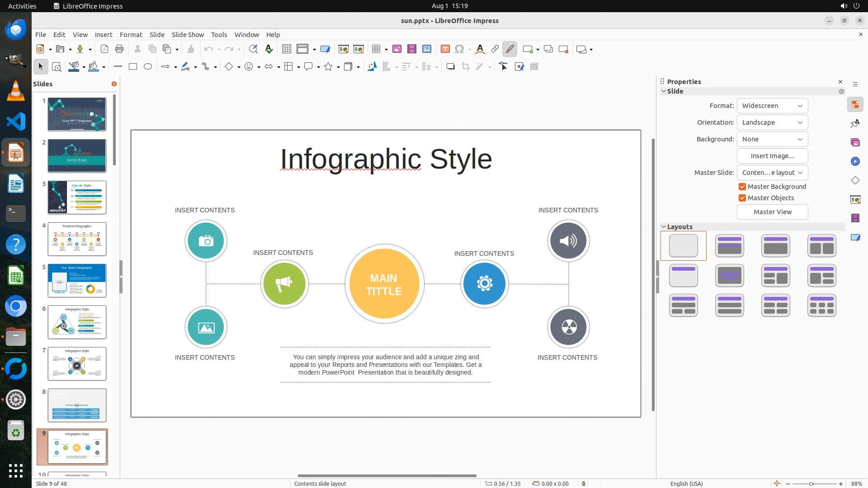Image resolution: width=868 pixels, height=488 pixels.
Task: Open the Format dropdown showing Widescreen
Action: coord(772,106)
